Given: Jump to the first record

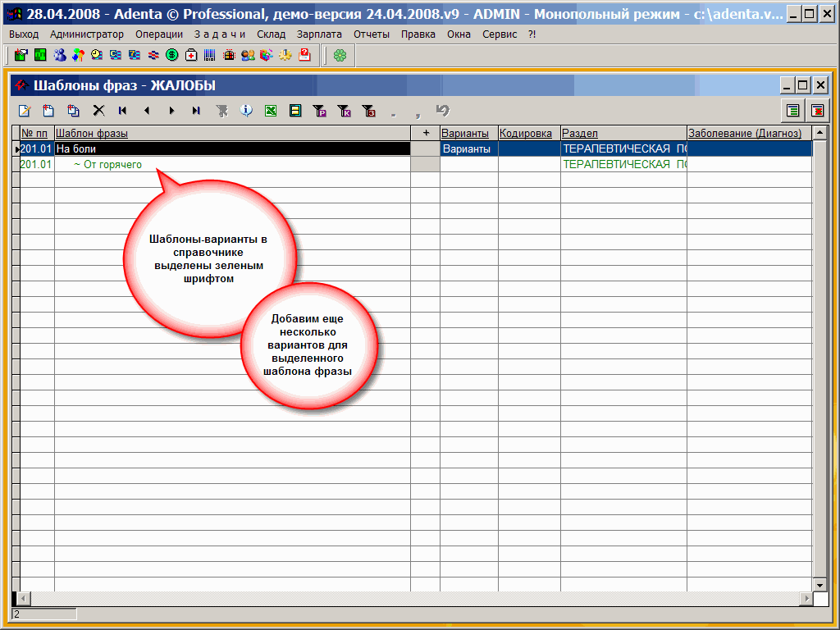Looking at the screenshot, I should coord(122,111).
